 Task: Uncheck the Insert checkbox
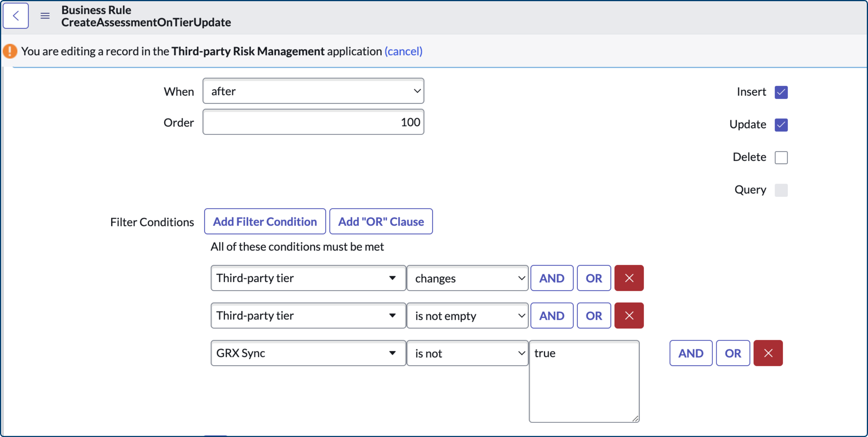click(781, 92)
